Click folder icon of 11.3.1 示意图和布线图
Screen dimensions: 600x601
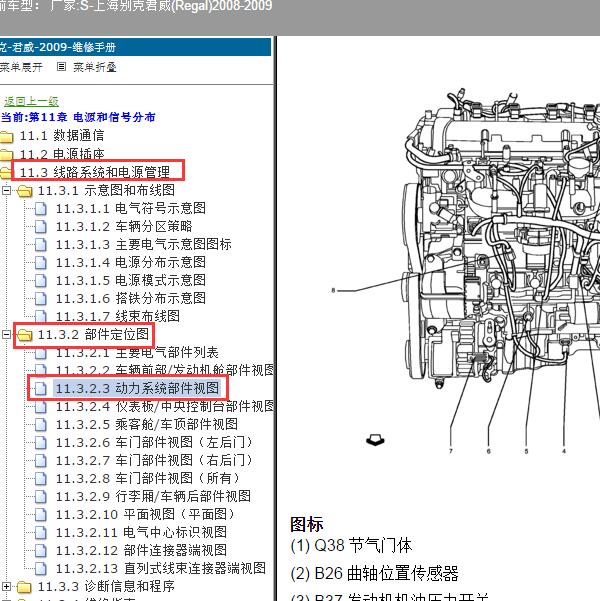[25, 190]
